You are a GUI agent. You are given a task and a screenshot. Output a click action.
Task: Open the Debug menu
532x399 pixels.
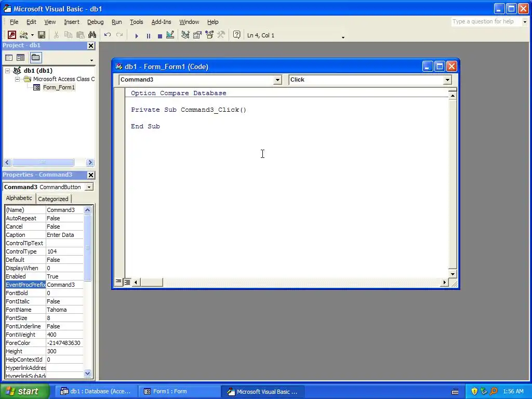point(96,22)
